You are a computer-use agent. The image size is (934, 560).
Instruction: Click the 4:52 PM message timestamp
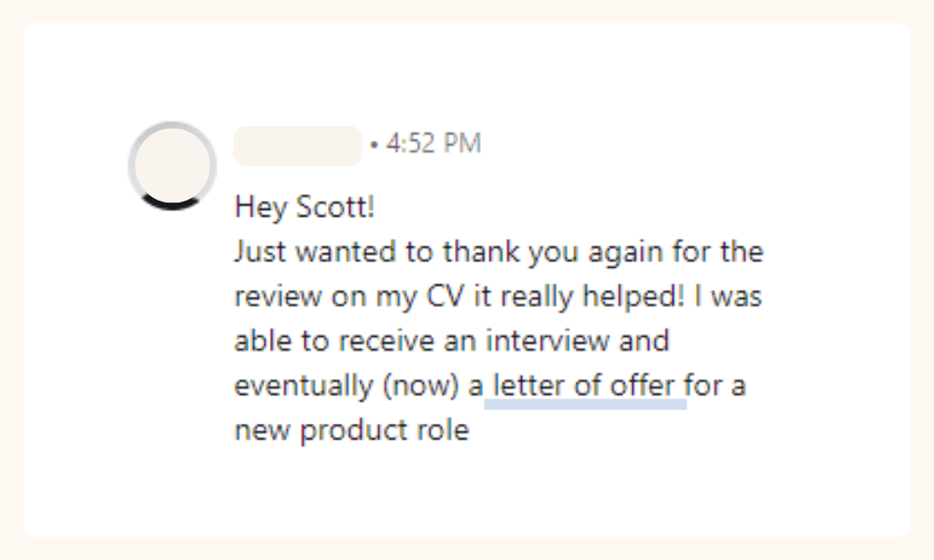tap(433, 144)
